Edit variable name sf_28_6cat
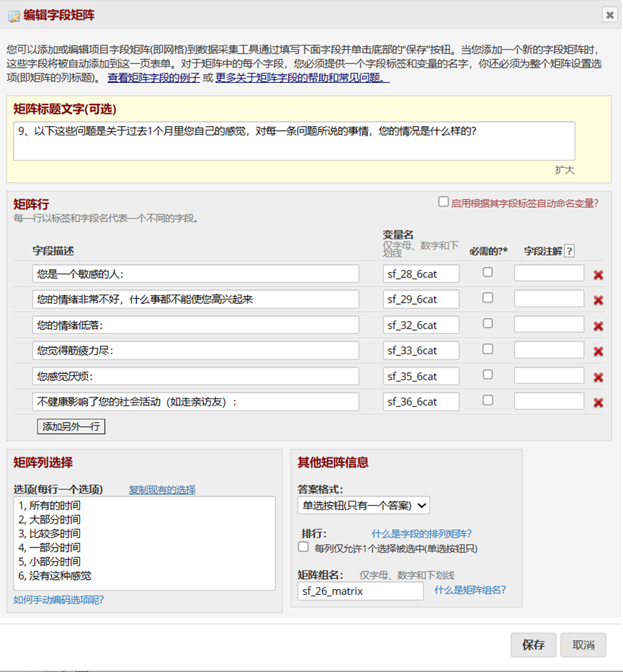Viewport: 623px width, 672px height. coord(421,274)
